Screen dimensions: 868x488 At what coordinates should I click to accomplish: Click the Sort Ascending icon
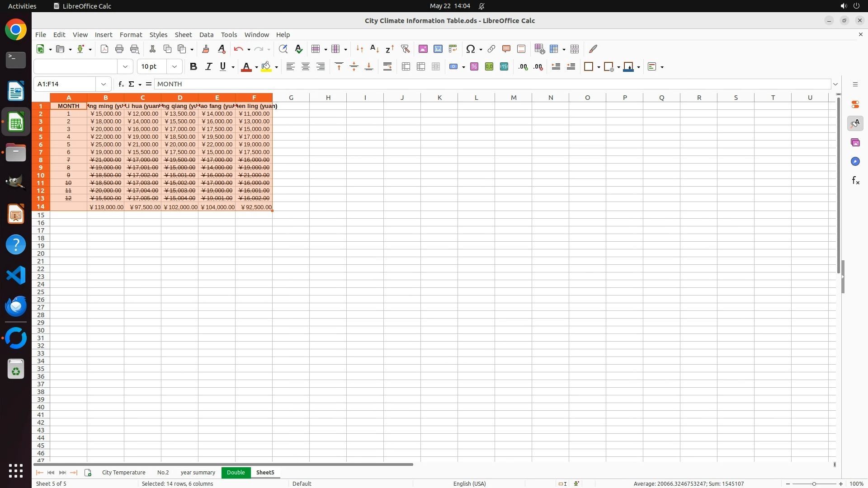pyautogui.click(x=374, y=49)
